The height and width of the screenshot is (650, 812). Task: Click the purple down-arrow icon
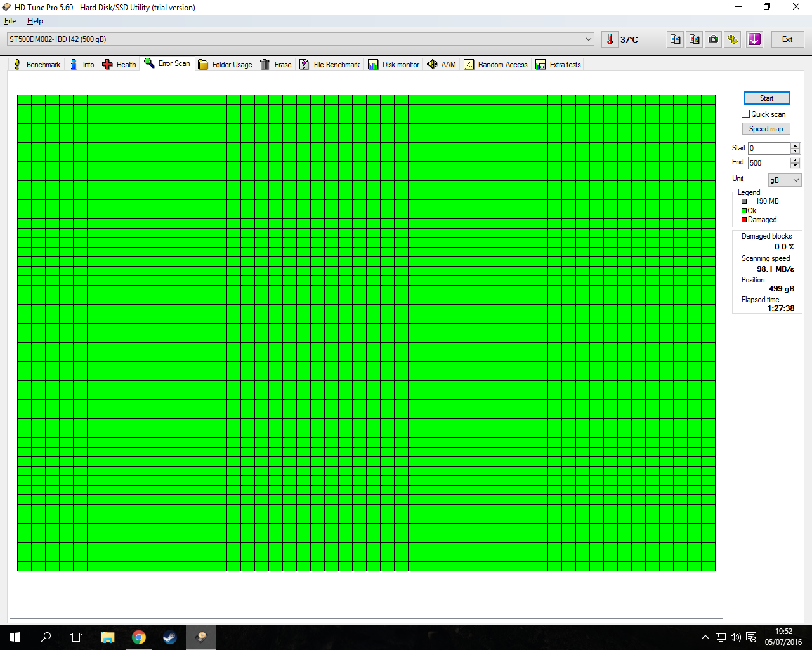[x=754, y=39]
